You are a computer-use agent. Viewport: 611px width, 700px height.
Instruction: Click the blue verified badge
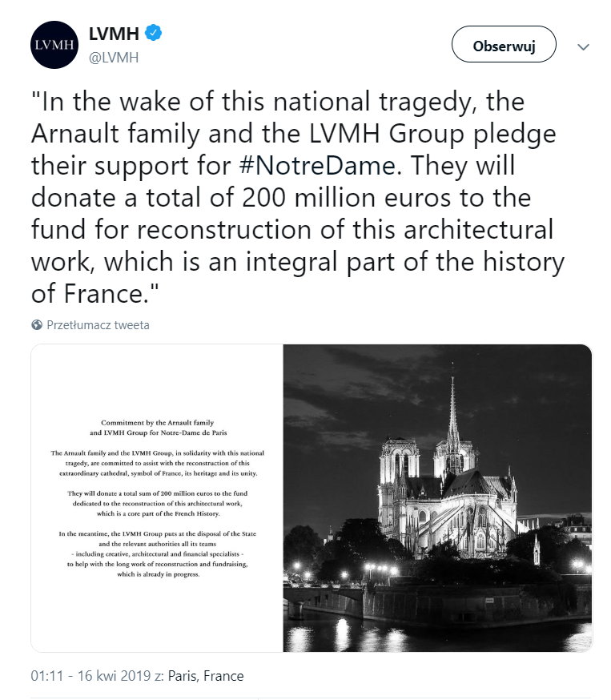click(x=153, y=33)
